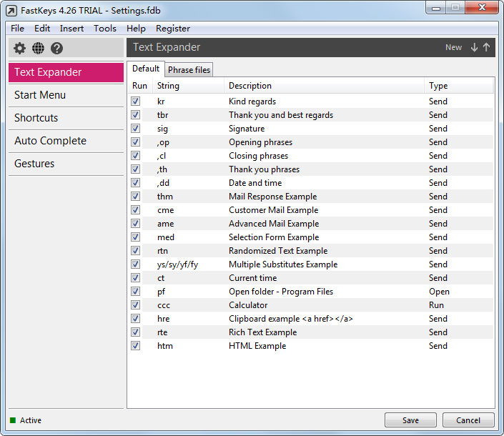The width and height of the screenshot is (504, 436).
Task: Switch to the Phrase files tab
Action: pyautogui.click(x=189, y=69)
